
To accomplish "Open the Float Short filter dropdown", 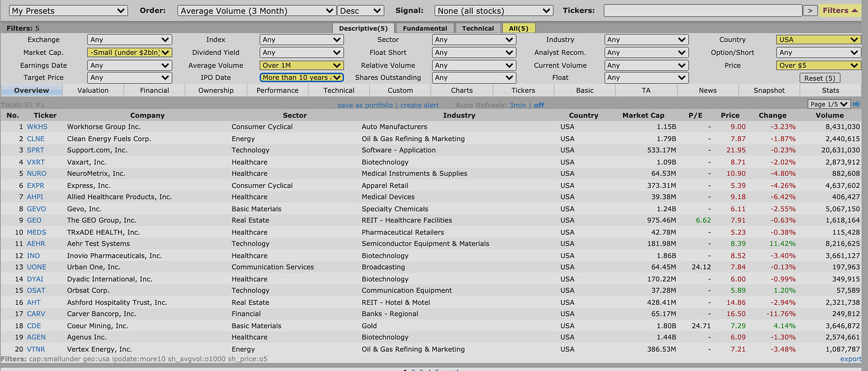I will (474, 52).
